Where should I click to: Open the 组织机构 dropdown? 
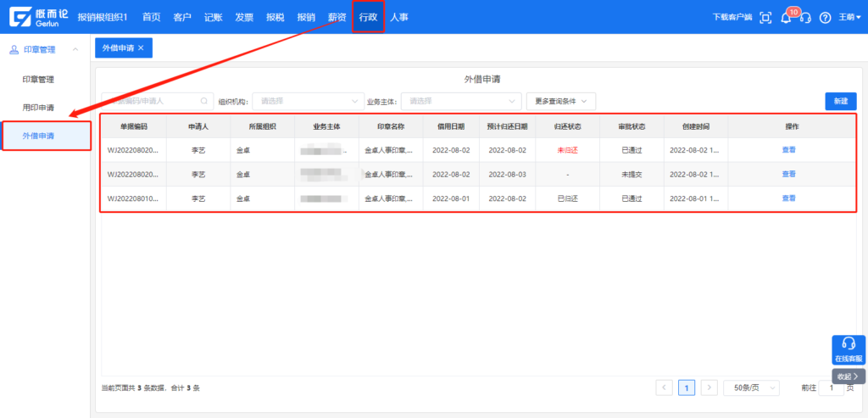click(309, 101)
